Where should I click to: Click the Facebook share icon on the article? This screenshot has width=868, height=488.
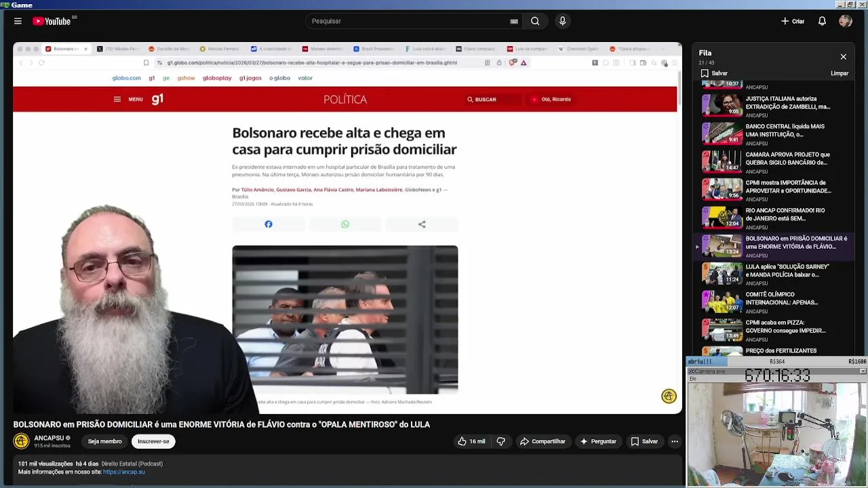(x=269, y=224)
